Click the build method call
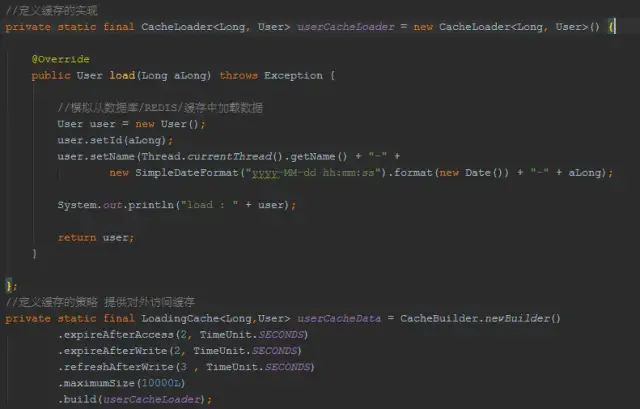 click(80, 399)
